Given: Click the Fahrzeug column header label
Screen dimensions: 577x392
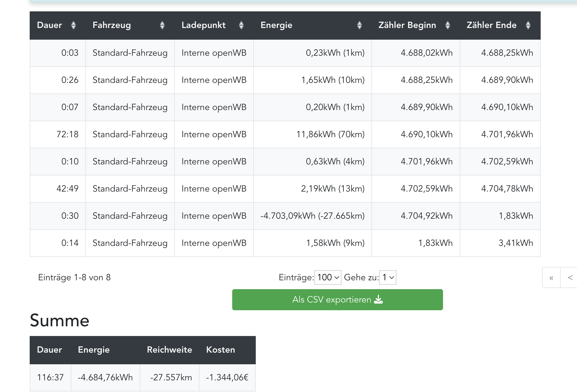Looking at the screenshot, I should point(112,25).
